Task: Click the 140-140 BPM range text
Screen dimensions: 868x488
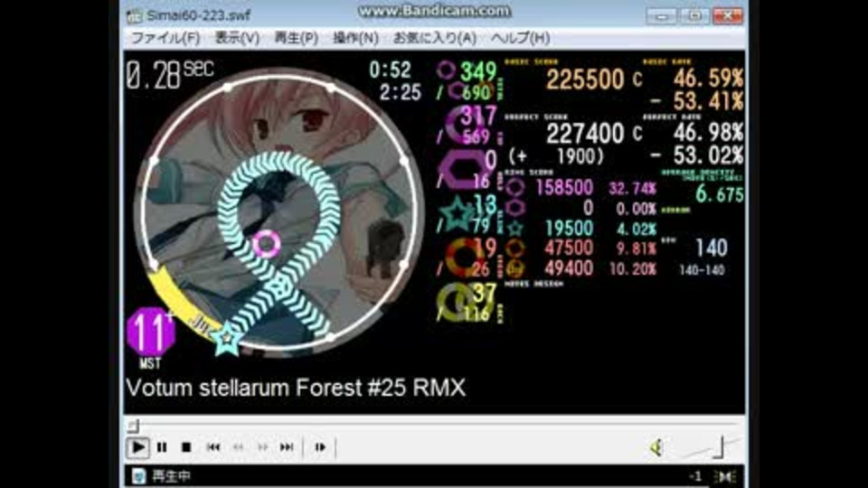Action: click(702, 270)
